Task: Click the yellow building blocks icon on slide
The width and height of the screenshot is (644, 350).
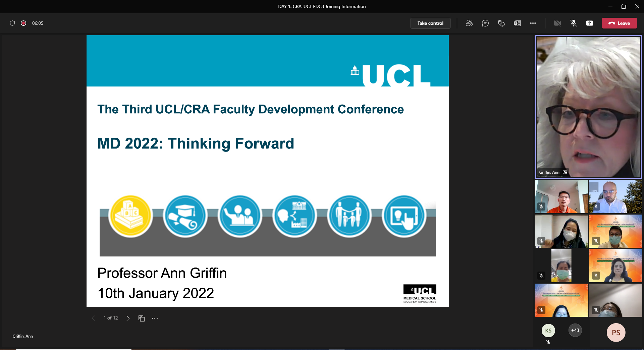Action: [x=130, y=216]
